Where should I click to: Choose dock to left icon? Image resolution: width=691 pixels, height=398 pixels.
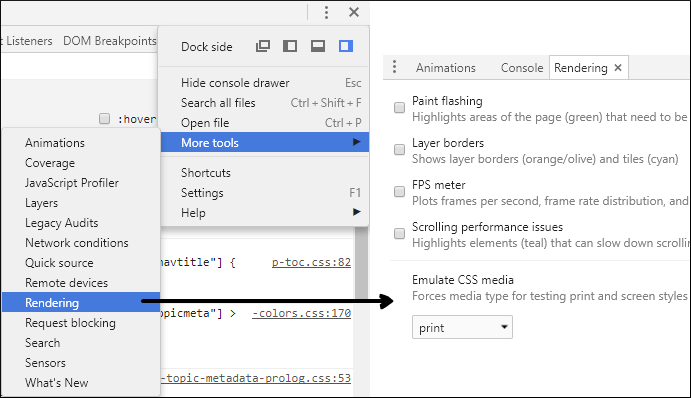point(290,46)
